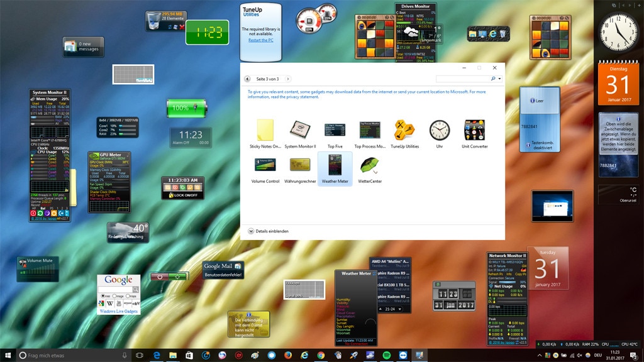Select the System Monitor II gadget icon
Image resolution: width=644 pixels, height=362 pixels.
click(300, 129)
